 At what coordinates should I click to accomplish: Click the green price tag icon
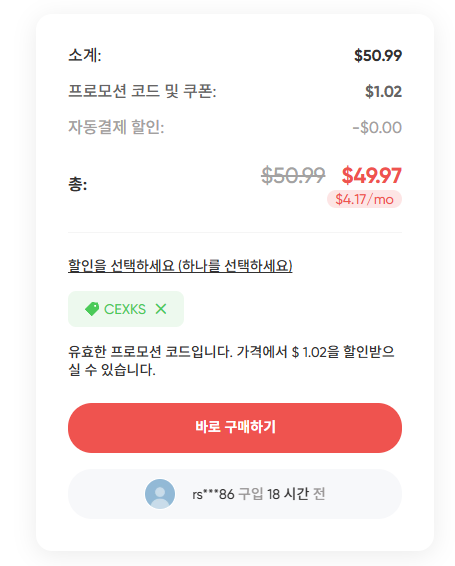[x=92, y=309]
